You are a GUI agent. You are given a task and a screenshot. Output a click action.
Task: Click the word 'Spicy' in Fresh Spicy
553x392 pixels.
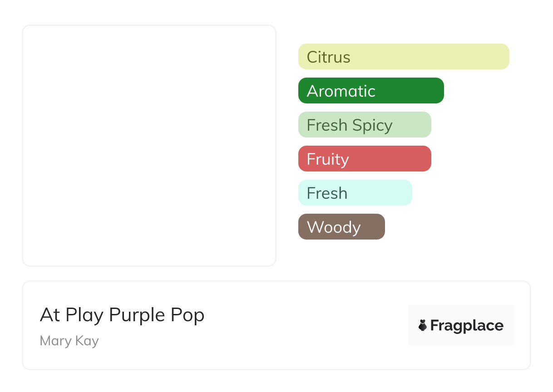[x=373, y=125]
